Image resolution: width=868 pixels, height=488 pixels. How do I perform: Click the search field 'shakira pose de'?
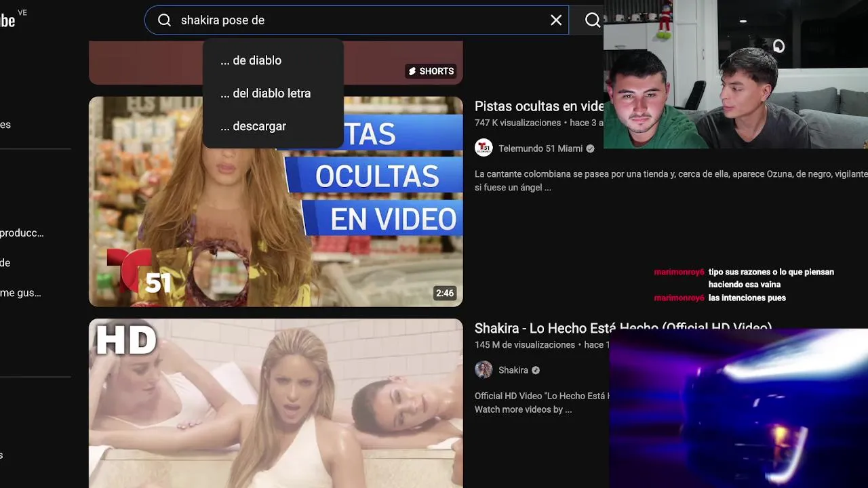pyautogui.click(x=357, y=20)
